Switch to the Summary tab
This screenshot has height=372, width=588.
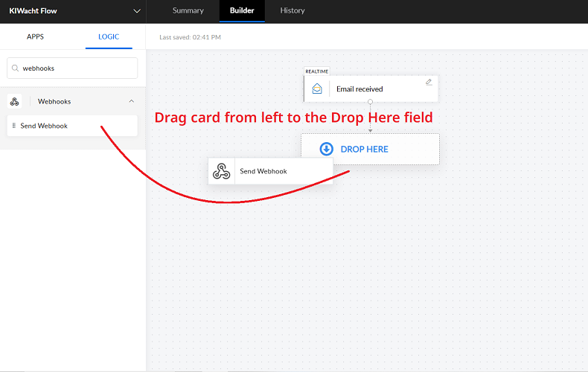tap(188, 11)
